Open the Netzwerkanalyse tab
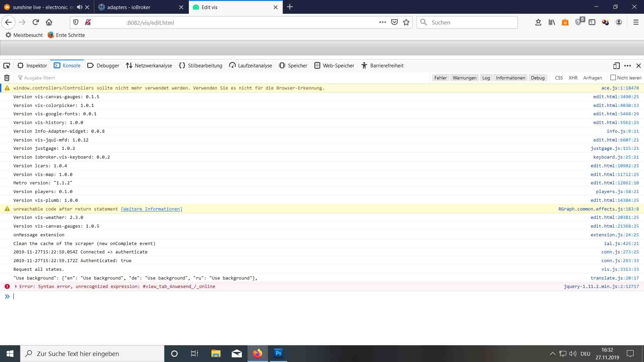 149,66
